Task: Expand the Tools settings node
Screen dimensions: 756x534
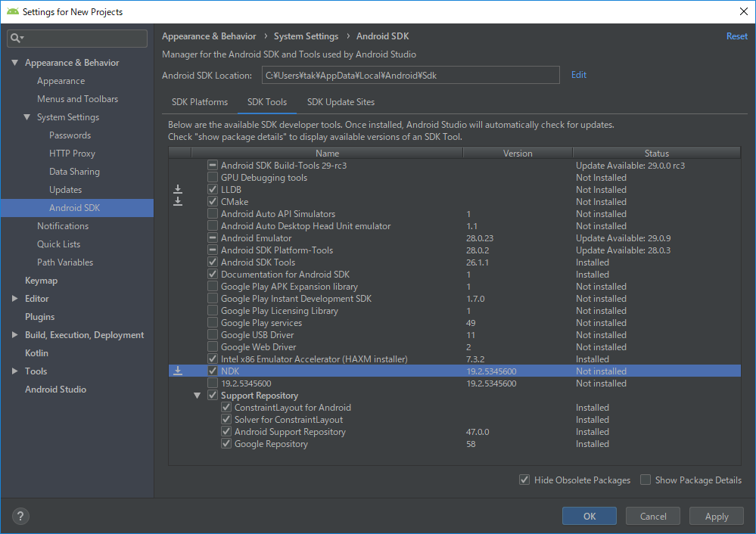Action: 15,371
